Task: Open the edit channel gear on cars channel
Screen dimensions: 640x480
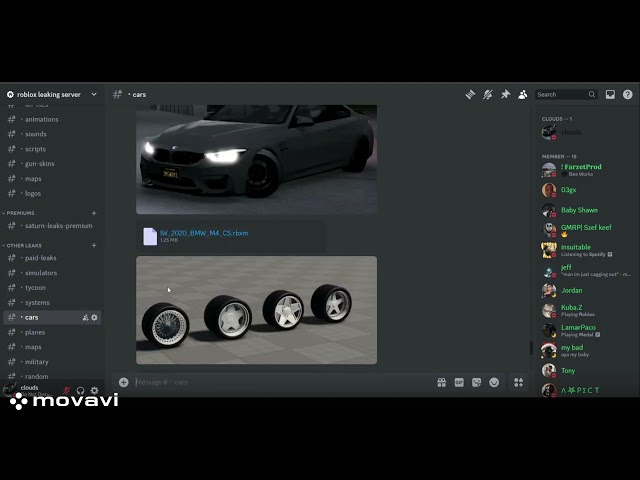Action: [94, 318]
